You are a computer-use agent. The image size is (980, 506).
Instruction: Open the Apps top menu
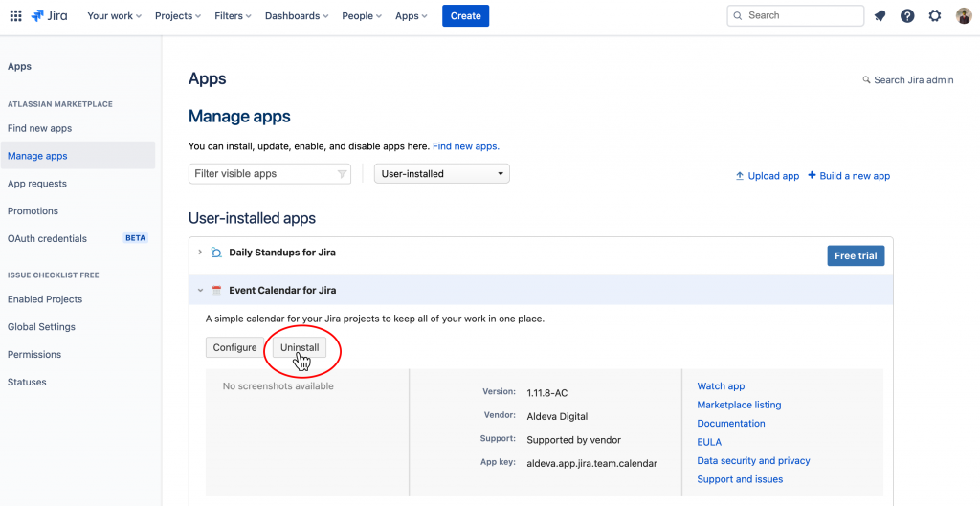412,15
